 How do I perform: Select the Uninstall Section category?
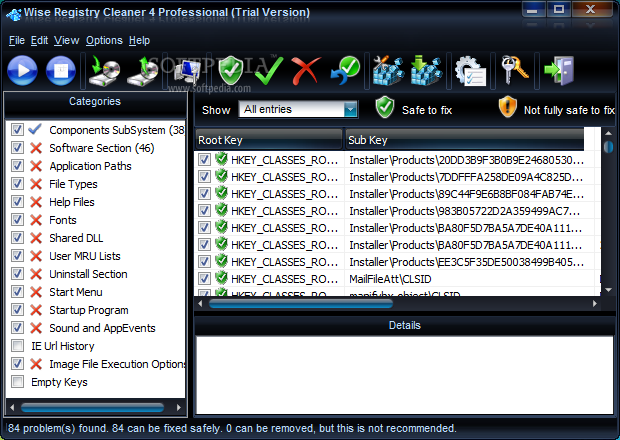[88, 274]
